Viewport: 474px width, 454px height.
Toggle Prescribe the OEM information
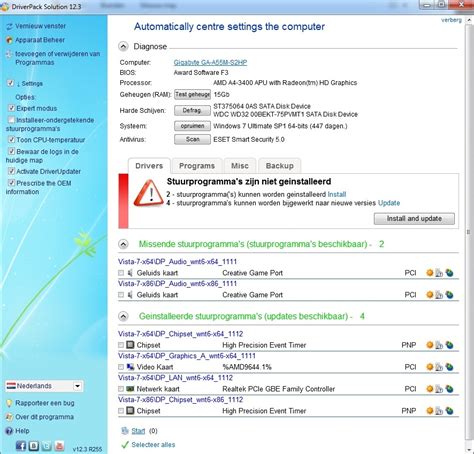pos(11,183)
